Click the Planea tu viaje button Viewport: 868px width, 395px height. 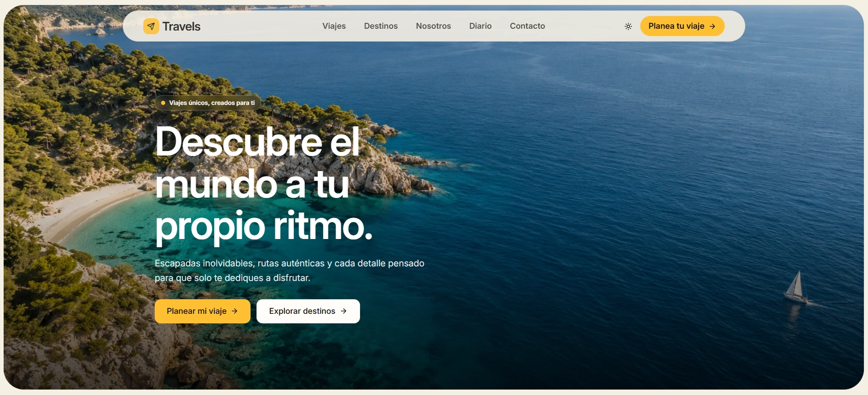(x=682, y=26)
